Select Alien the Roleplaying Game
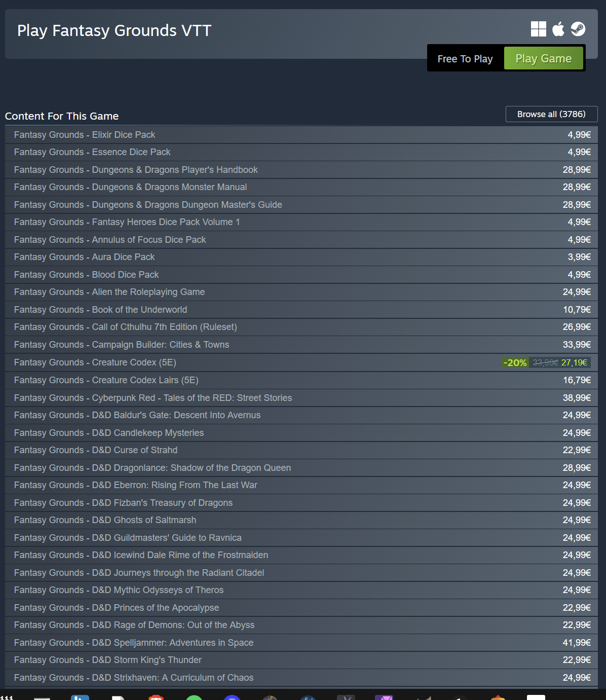606x700 pixels. point(301,292)
